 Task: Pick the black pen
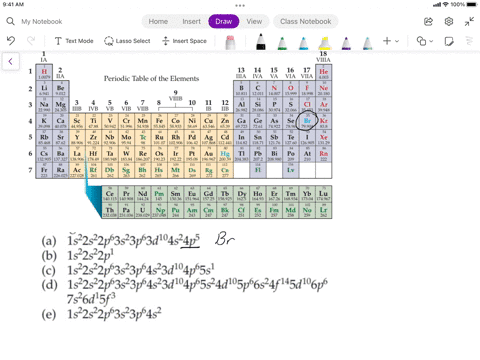coord(261,42)
